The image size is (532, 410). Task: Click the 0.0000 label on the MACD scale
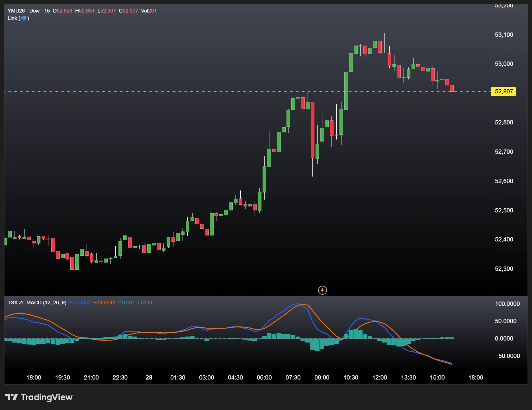504,339
